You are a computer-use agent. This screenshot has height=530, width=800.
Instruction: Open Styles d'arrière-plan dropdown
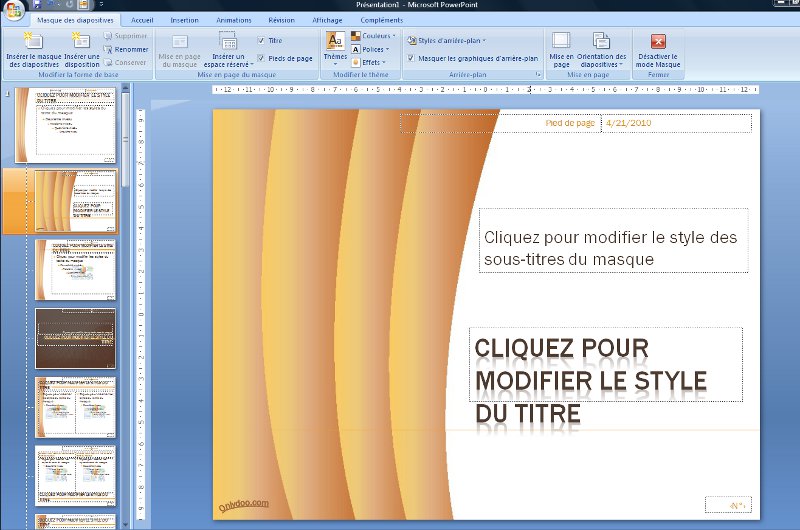click(x=446, y=40)
